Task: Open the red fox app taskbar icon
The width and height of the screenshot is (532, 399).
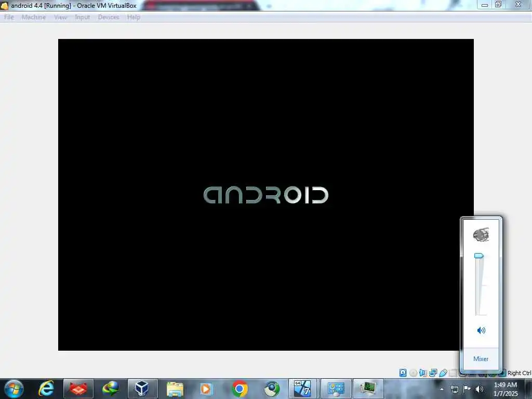Action: pyautogui.click(x=78, y=389)
